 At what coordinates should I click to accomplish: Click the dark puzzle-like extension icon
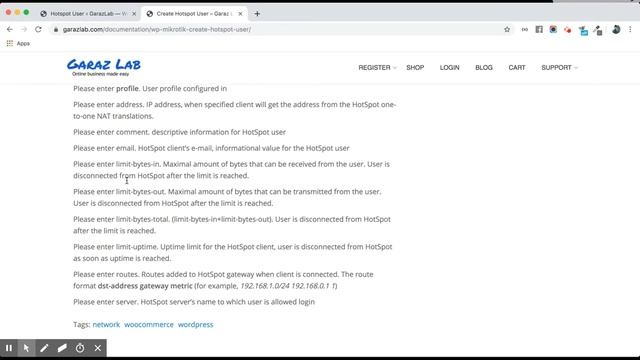598,31
